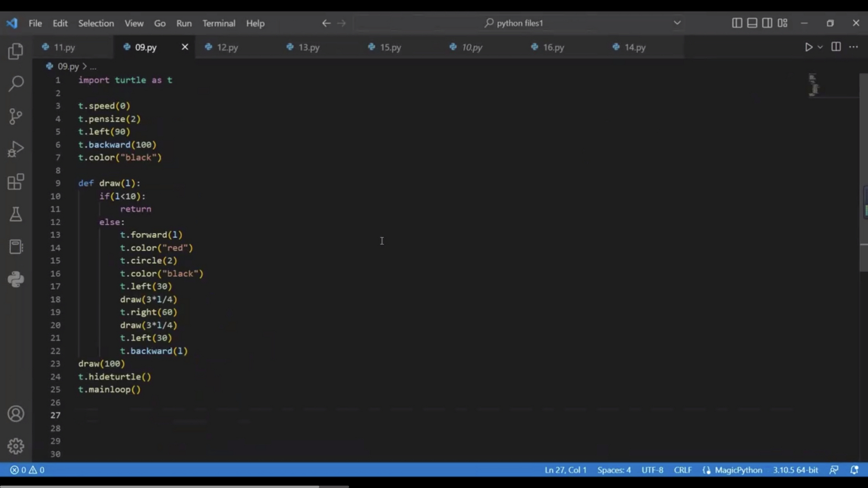Change the CRLF end of line sequence
This screenshot has width=868, height=488.
pos(683,470)
